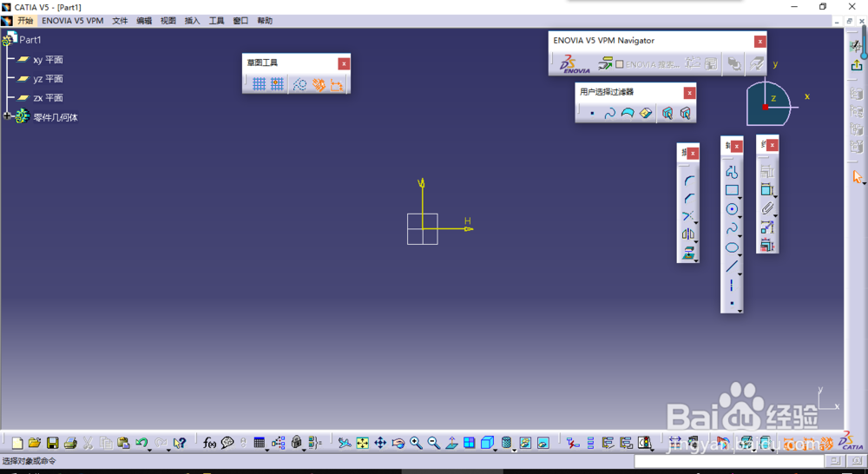Click the Fly Mode airplane icon
Image resolution: width=868 pixels, height=474 pixels.
coord(345,443)
